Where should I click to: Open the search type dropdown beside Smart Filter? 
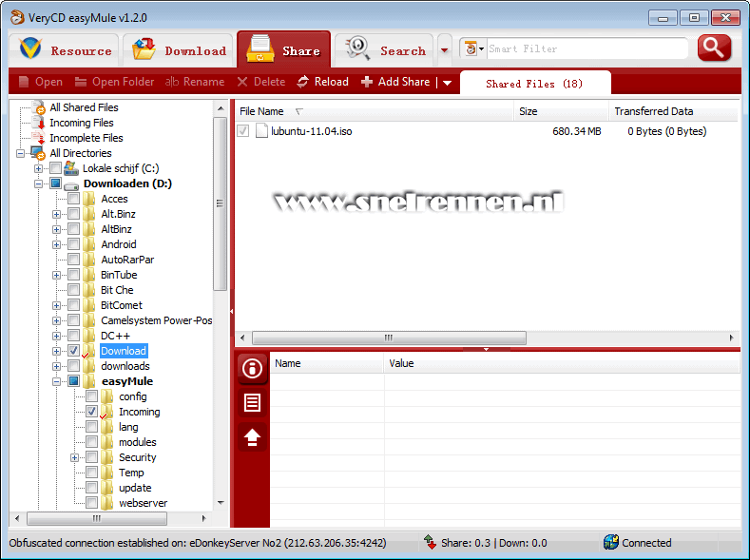(x=474, y=48)
